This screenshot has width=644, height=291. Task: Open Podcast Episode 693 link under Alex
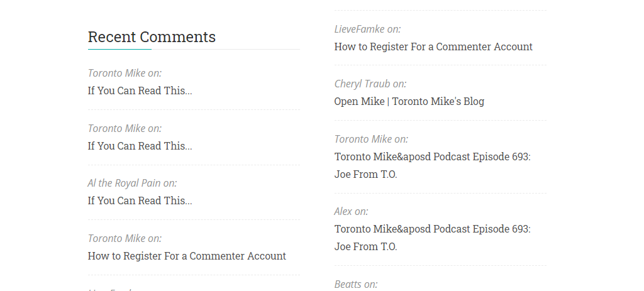click(432, 229)
